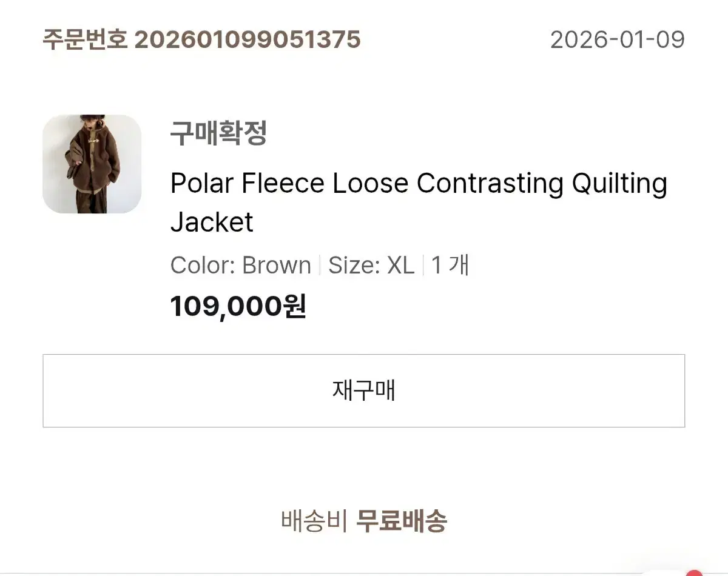
Task: Click the Color: Brown option text
Action: pos(241,266)
